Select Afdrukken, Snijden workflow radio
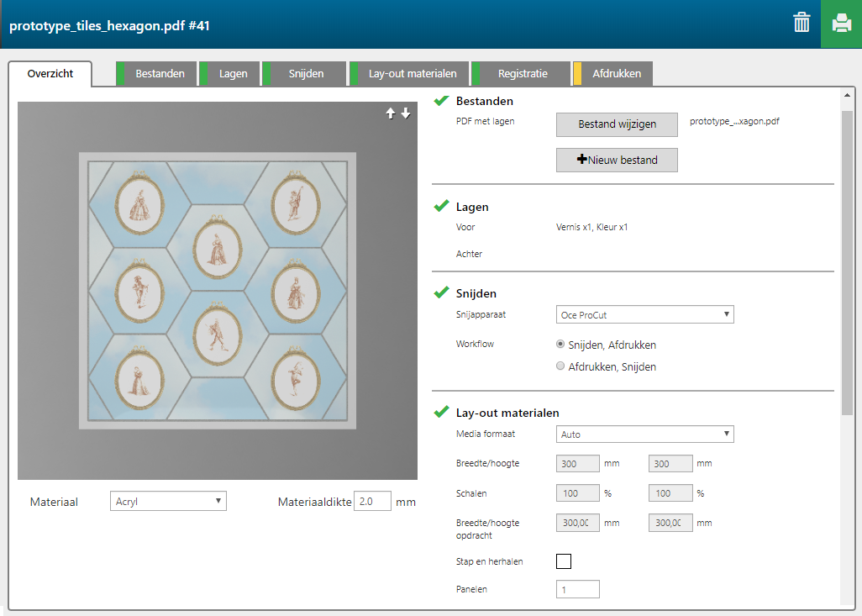862x616 pixels. (560, 366)
